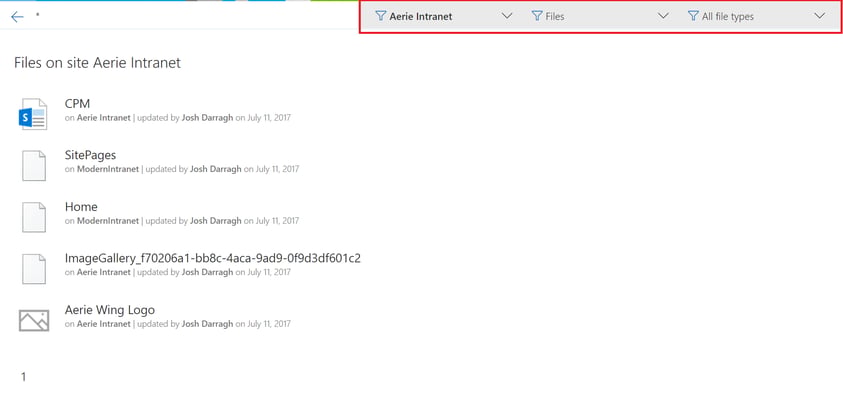
Task: Click the SharePoint page icon for CPM
Action: click(x=33, y=114)
